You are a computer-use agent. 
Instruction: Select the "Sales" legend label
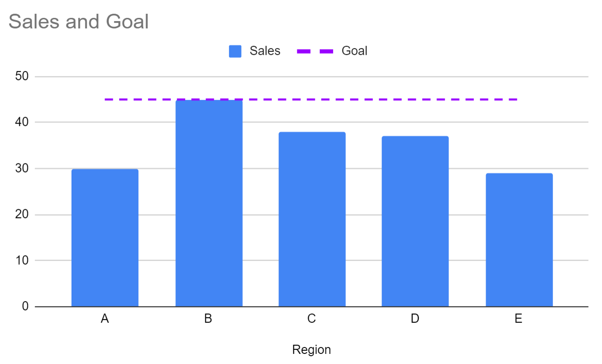[265, 51]
